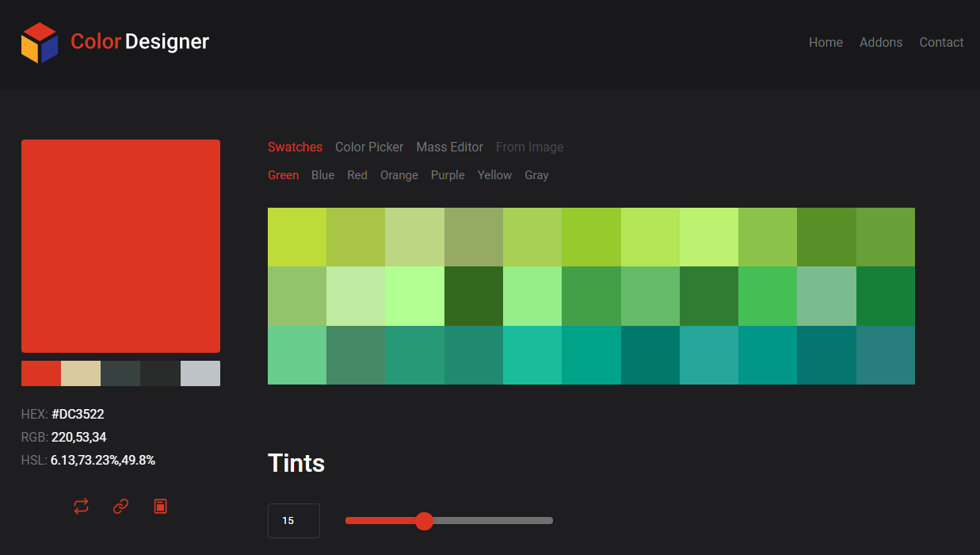The width and height of the screenshot is (980, 555).
Task: Open the Color Picker tab
Action: coord(369,147)
